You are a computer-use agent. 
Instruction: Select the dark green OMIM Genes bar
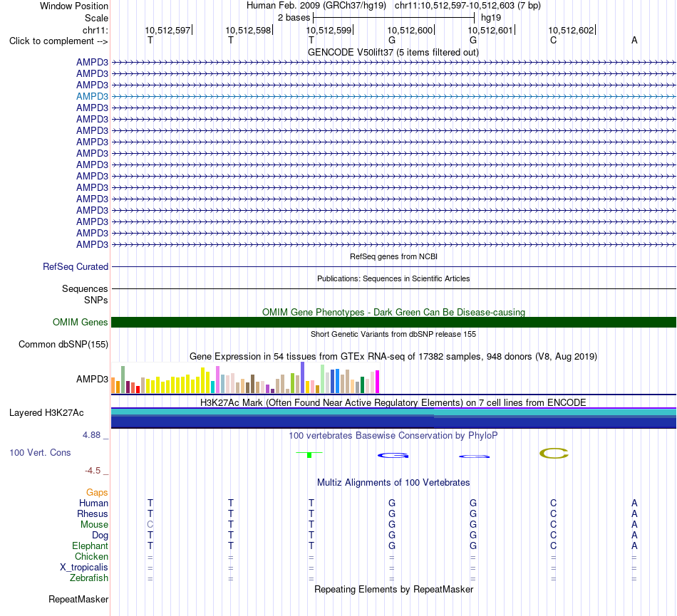(x=393, y=322)
